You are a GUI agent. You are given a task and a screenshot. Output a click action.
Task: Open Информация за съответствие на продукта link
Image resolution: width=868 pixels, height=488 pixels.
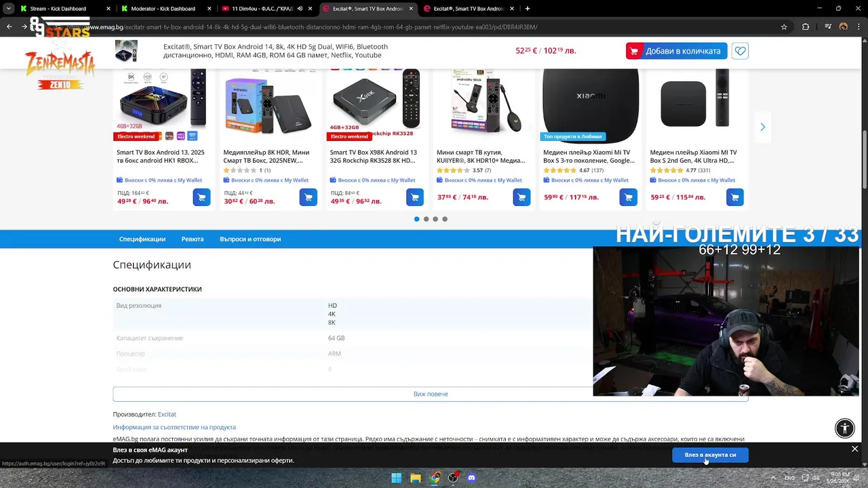pyautogui.click(x=174, y=427)
